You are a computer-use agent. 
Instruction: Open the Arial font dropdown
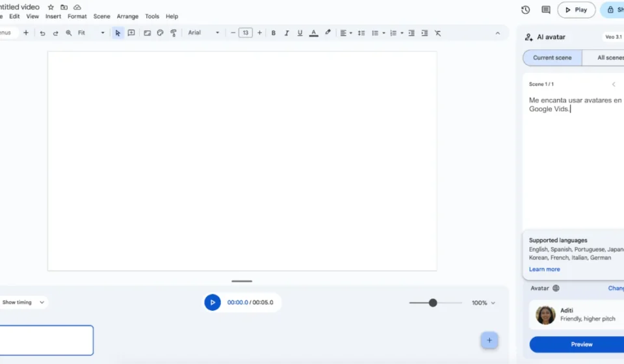(203, 33)
